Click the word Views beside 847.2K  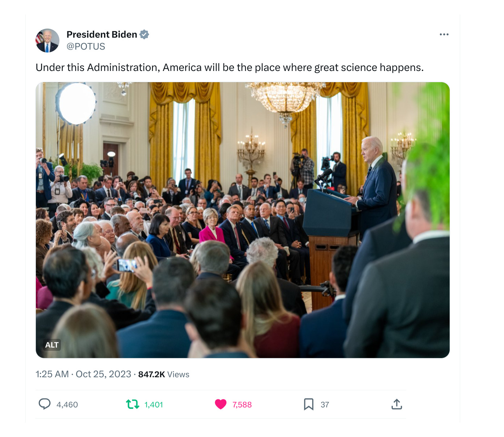click(x=178, y=374)
